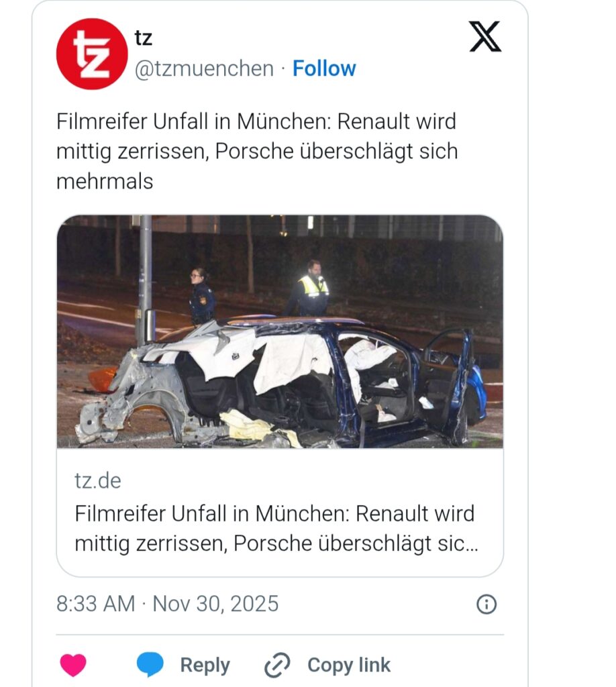Click the Copy link label
Viewport: 616px width, 687px height.
tap(349, 665)
